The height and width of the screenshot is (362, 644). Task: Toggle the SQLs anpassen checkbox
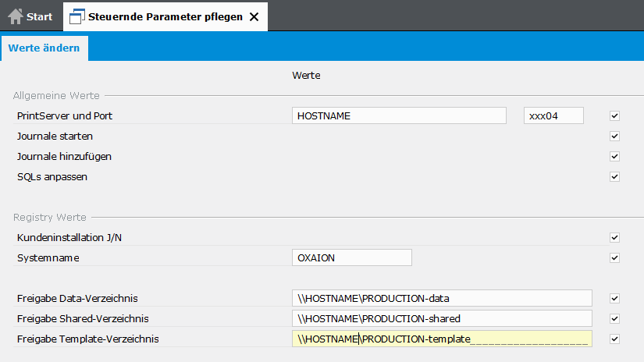click(x=615, y=177)
